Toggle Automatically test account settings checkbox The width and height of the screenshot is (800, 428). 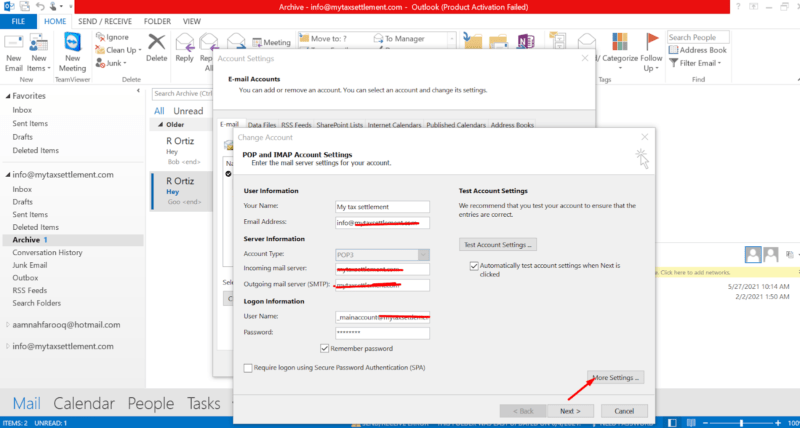[474, 265]
